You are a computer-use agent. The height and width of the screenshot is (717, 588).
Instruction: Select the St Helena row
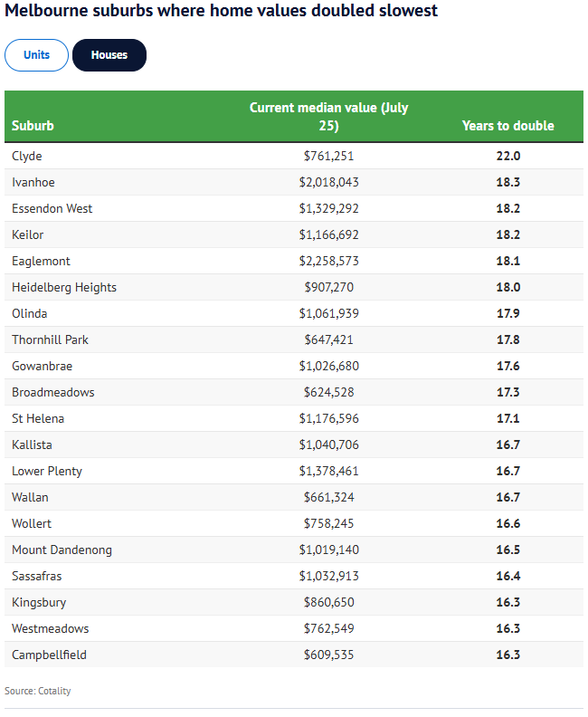[x=38, y=418]
